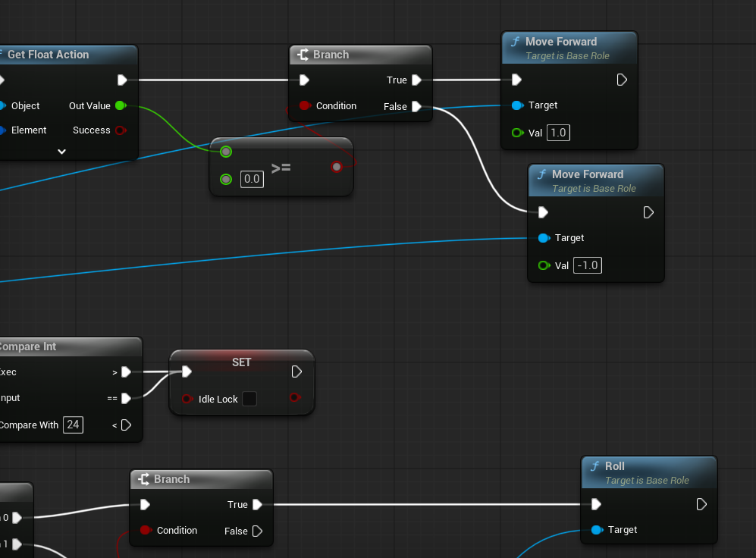
Task: Select Get Float Action node header
Action: pos(68,55)
